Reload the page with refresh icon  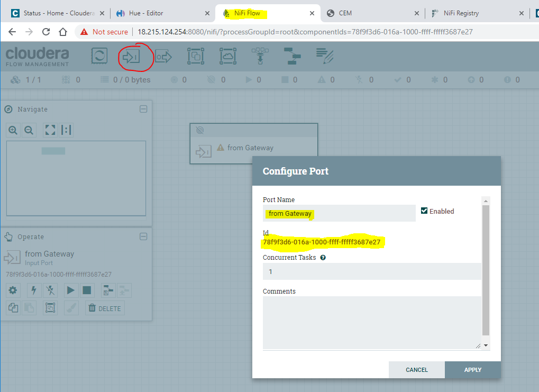coord(45,32)
